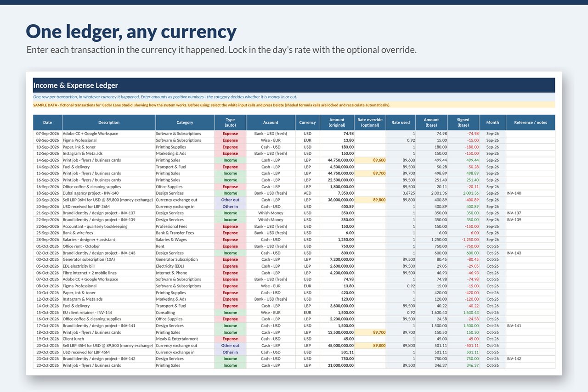Click the rate used value 3.6725
Viewport: 588px width, 392px height.
(x=401, y=193)
